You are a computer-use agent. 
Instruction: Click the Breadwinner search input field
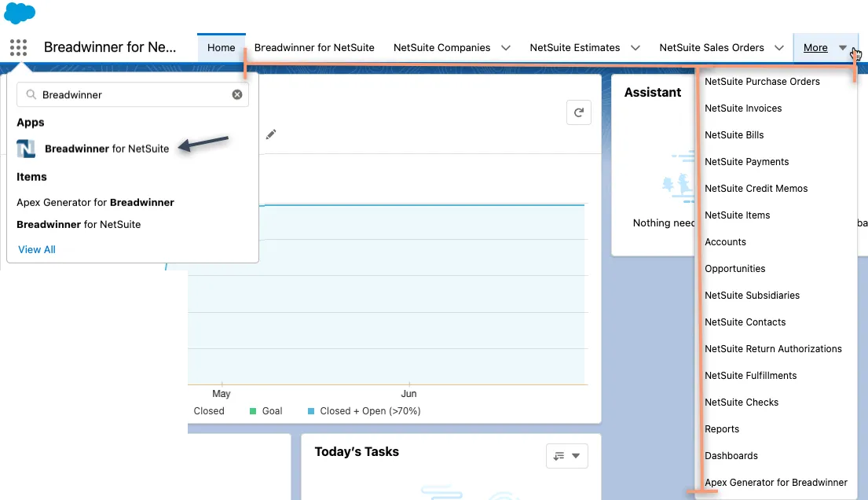tap(133, 95)
